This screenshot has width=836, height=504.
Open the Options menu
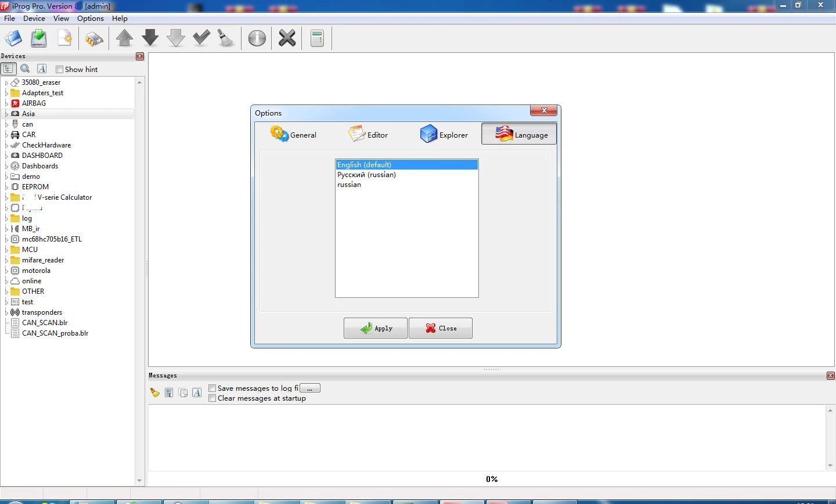pos(91,18)
